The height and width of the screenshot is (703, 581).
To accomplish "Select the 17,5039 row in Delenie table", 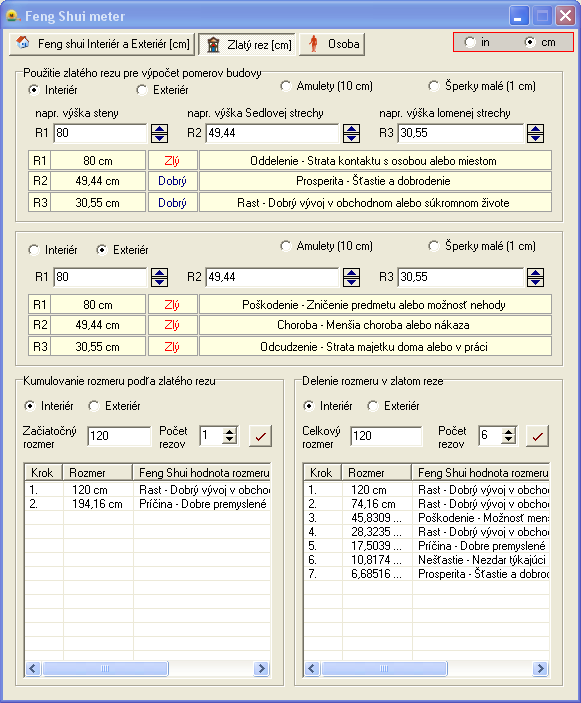I will pos(426,546).
